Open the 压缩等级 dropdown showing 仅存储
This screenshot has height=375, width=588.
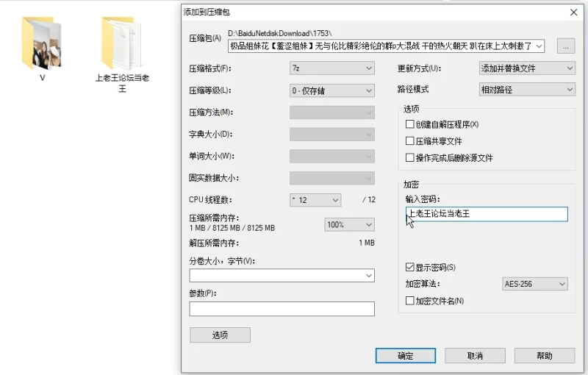332,90
